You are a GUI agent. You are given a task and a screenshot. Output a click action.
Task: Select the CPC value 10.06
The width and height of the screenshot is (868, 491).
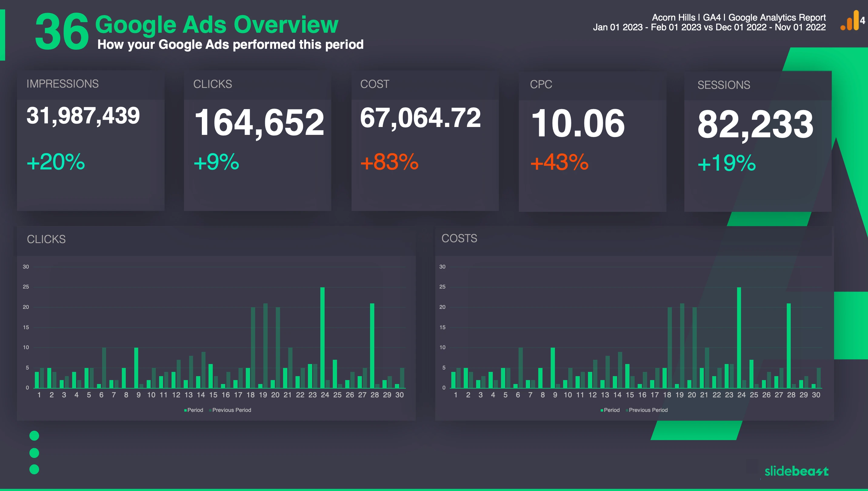click(x=578, y=123)
